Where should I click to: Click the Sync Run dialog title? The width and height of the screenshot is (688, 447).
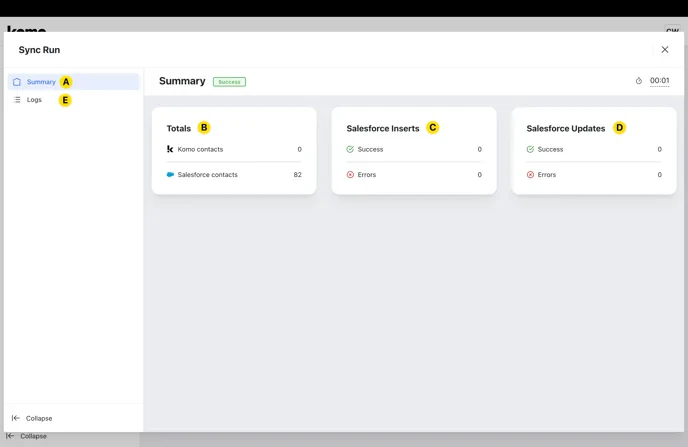click(39, 50)
